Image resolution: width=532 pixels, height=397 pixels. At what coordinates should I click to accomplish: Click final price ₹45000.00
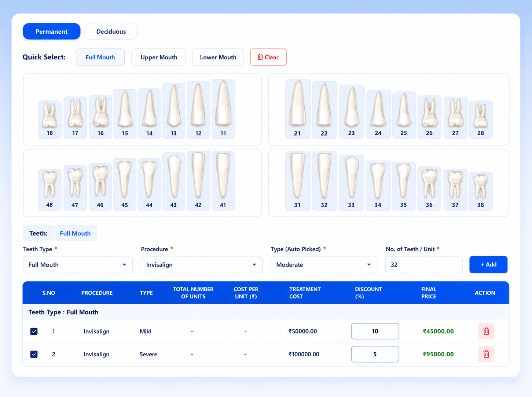point(438,331)
